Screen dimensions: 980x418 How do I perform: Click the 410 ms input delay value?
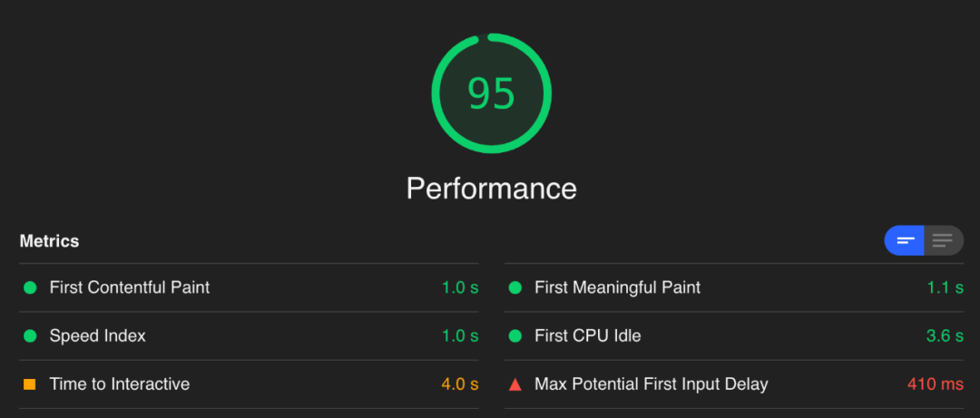coord(935,384)
